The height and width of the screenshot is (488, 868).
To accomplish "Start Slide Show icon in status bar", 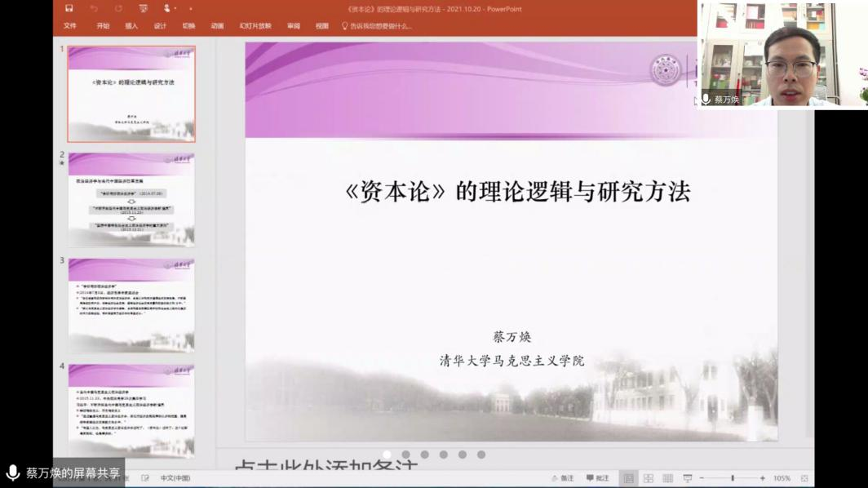I will [688, 478].
